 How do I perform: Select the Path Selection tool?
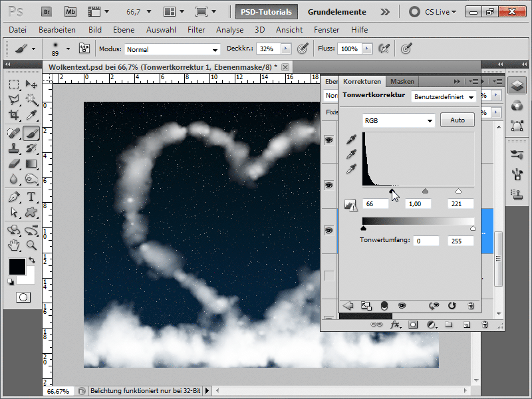coord(14,212)
